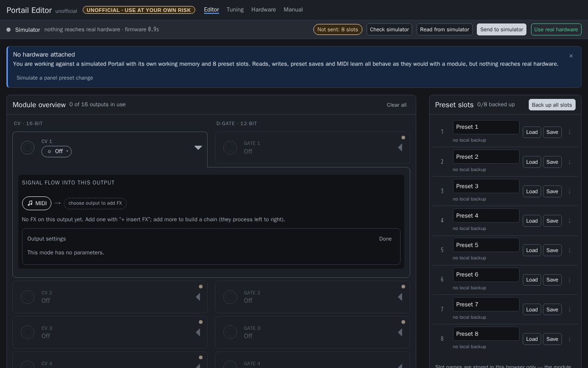The image size is (588, 368).
Task: Save to Preset 8 slot
Action: [x=552, y=339]
